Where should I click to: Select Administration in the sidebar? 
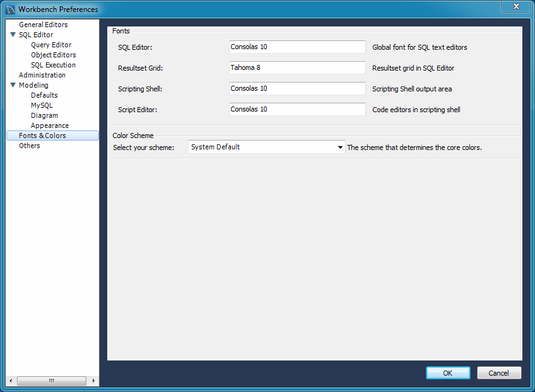[x=42, y=75]
